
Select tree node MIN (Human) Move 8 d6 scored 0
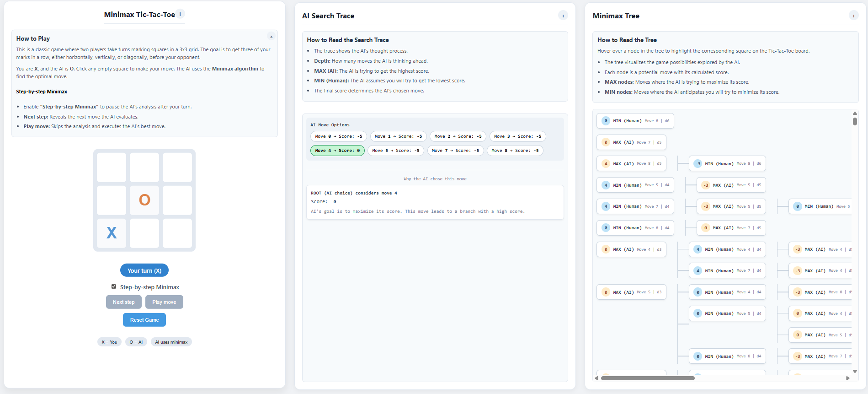[x=635, y=121]
